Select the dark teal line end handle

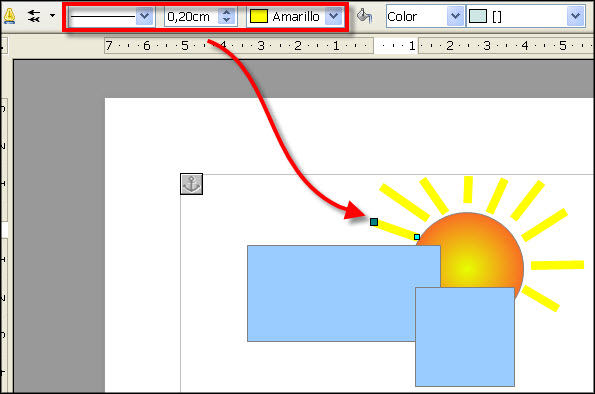(374, 222)
